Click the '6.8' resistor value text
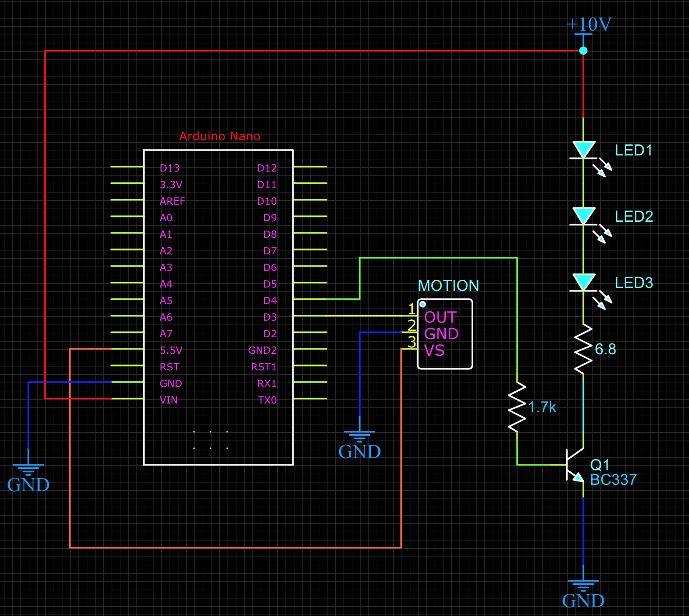Viewport: 689px width, 616px height. (x=605, y=349)
